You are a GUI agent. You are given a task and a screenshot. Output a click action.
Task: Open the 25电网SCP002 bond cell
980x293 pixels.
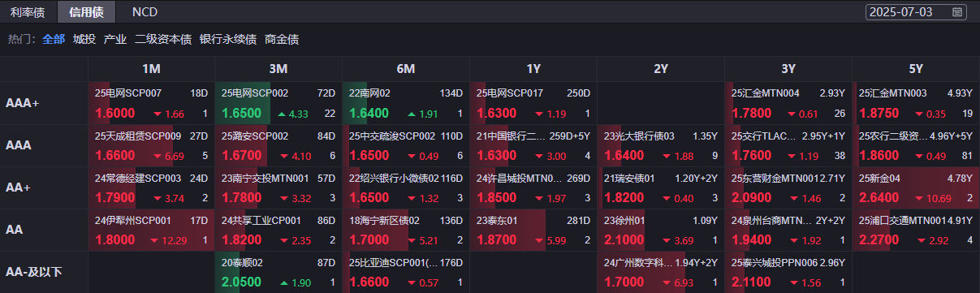click(278, 103)
